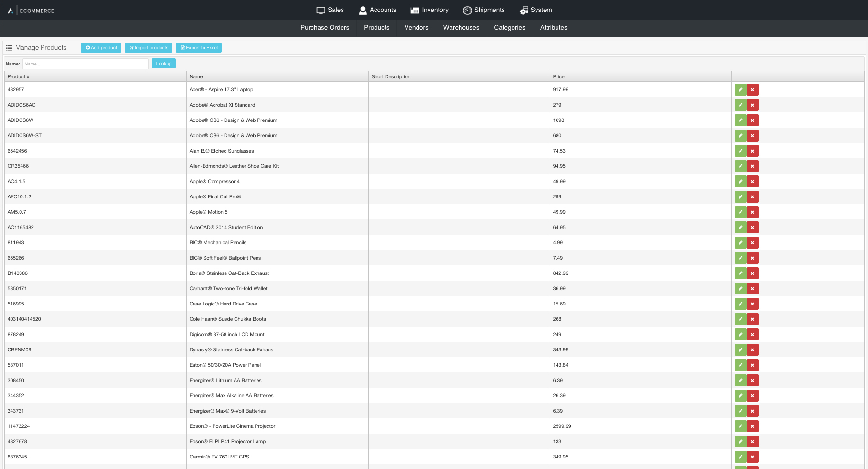This screenshot has width=868, height=469.
Task: Delete AutoCAD 2014 Student Edition
Action: click(x=752, y=228)
